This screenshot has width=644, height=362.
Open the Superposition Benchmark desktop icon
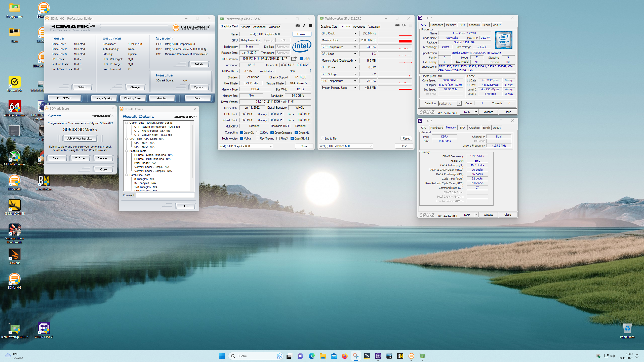[14, 234]
